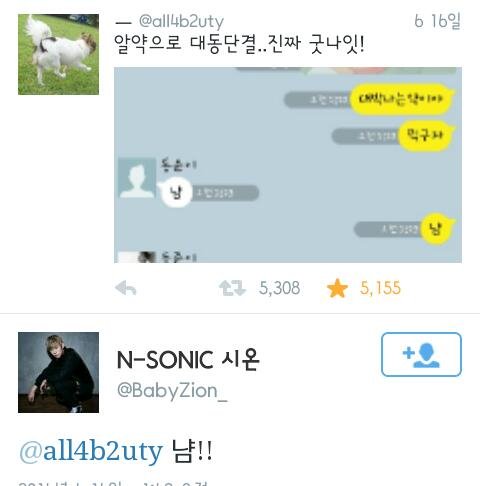Tap the 냠!! reply text
480x486 pixels.
point(192,451)
